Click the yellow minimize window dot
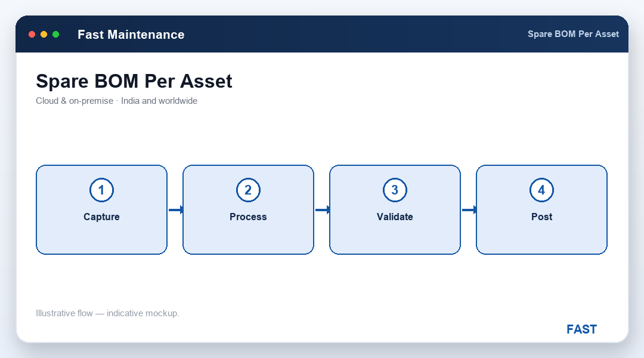 [x=44, y=34]
